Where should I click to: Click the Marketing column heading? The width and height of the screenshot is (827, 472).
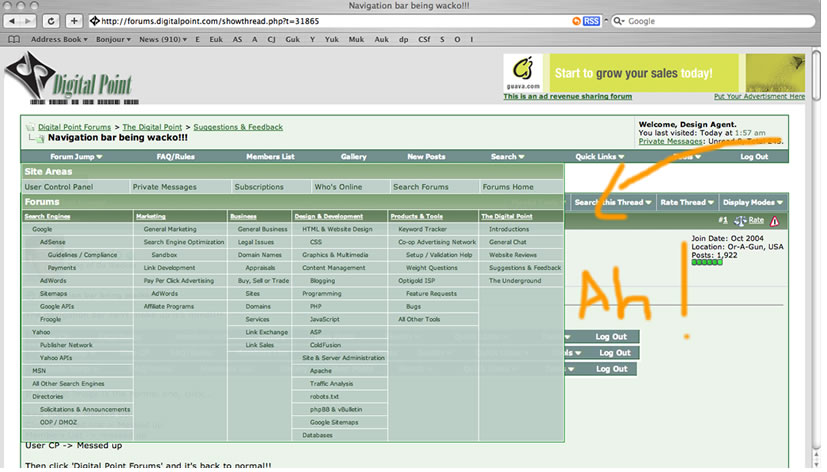[x=151, y=216]
